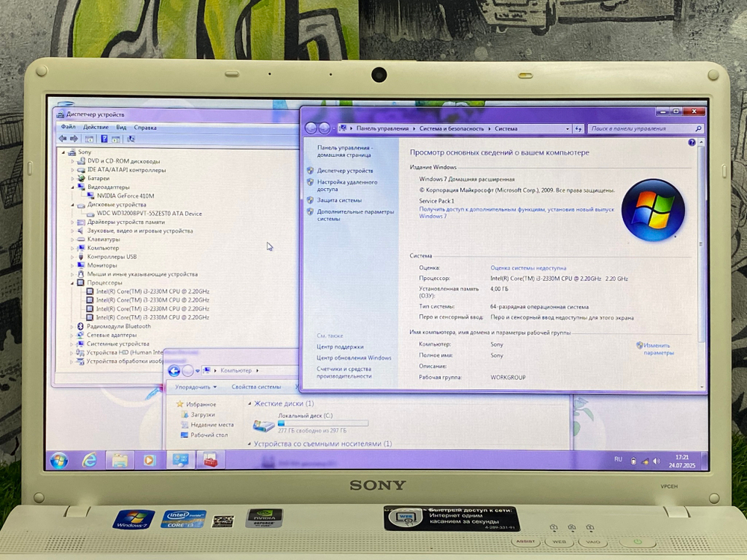Click the rightmost Device Manager toolbar icon
The image size is (747, 560).
131,139
